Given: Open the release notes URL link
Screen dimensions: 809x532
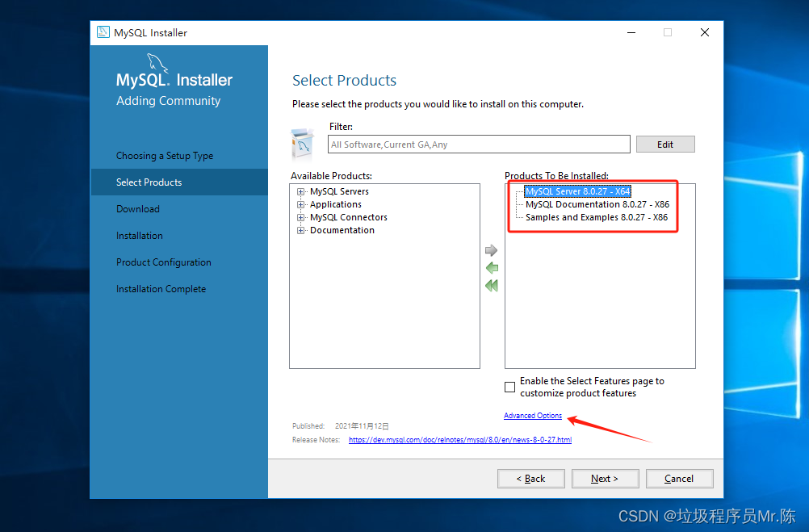Looking at the screenshot, I should 459,440.
